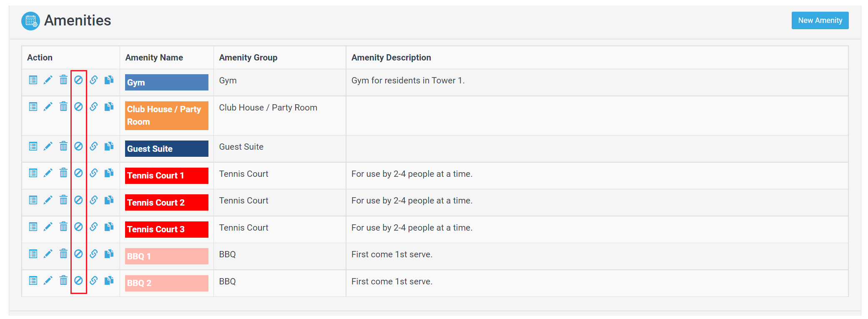Click the pencil edit icon for Gym
The image size is (868, 319).
point(48,80)
